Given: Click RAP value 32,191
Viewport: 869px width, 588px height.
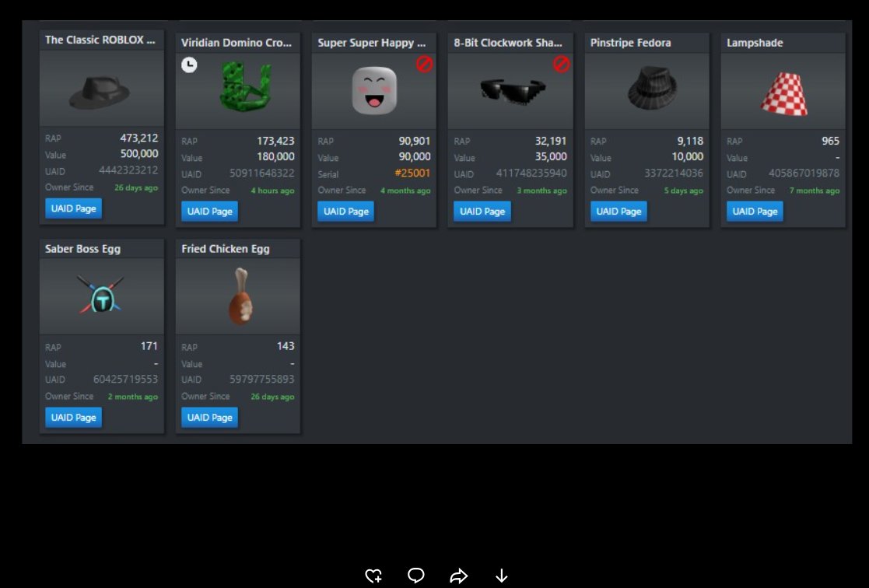Looking at the screenshot, I should 551,141.
